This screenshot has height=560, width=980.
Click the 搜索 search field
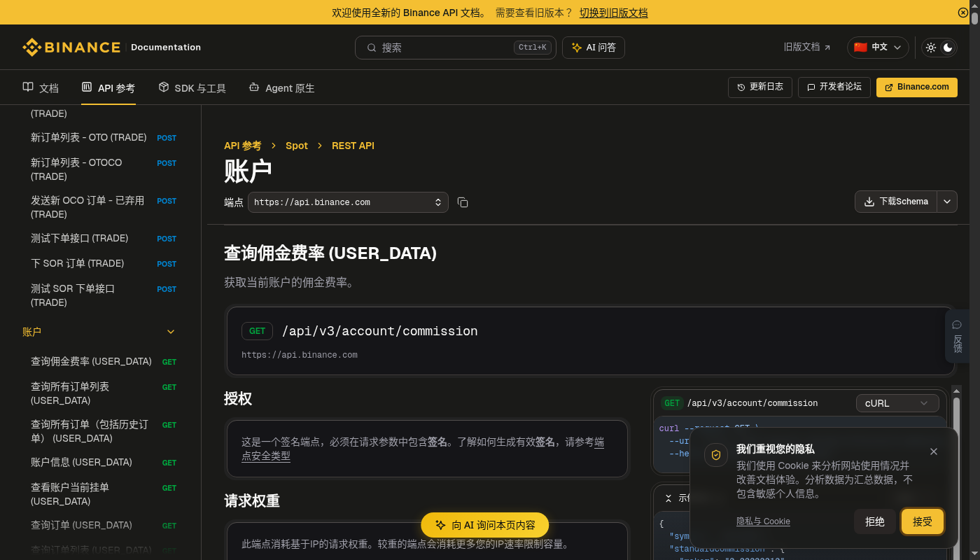(x=456, y=48)
